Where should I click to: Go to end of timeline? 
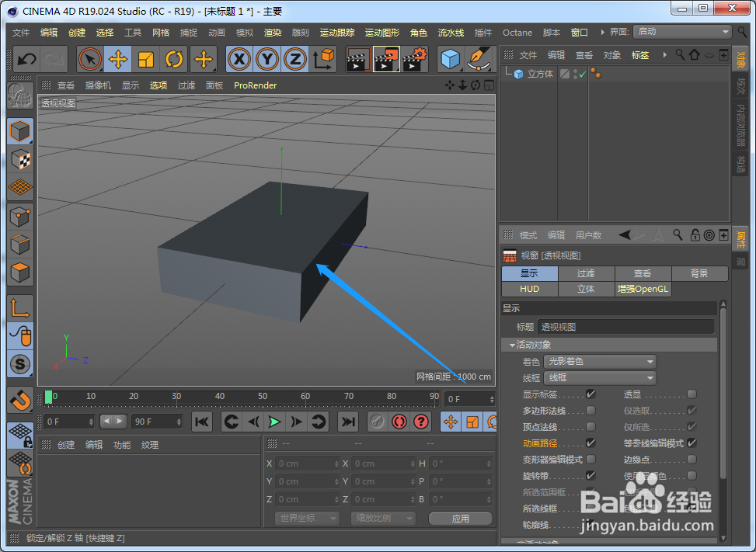(347, 422)
